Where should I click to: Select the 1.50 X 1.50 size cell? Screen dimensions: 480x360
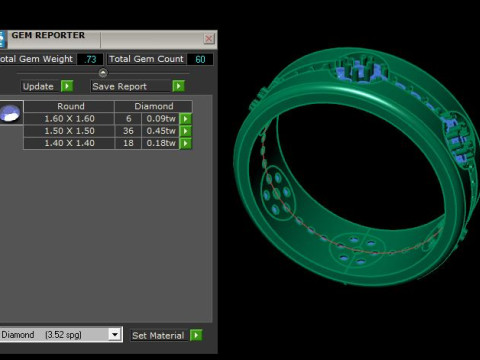tap(69, 131)
